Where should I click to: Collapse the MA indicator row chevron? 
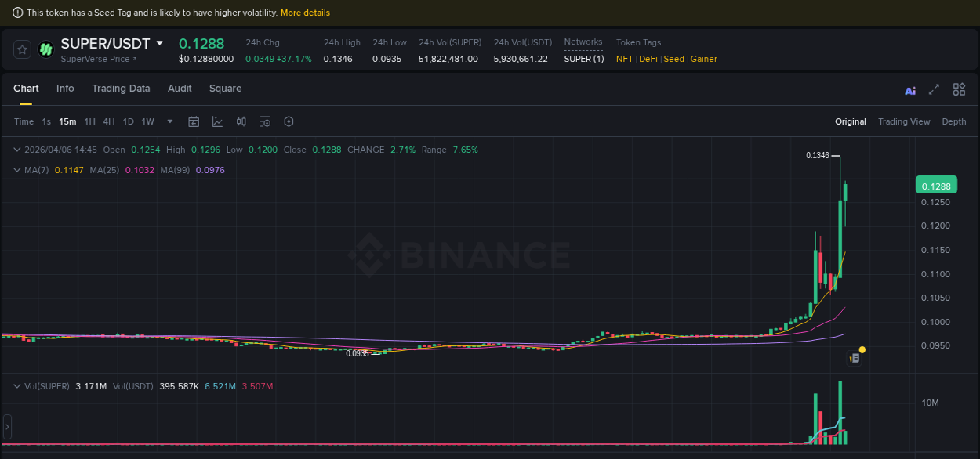tap(17, 170)
